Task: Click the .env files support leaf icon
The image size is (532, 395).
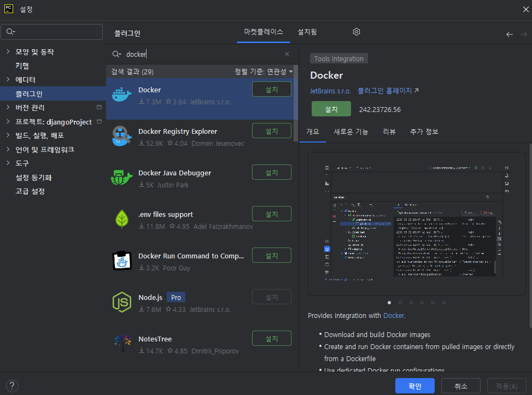Action: click(122, 219)
